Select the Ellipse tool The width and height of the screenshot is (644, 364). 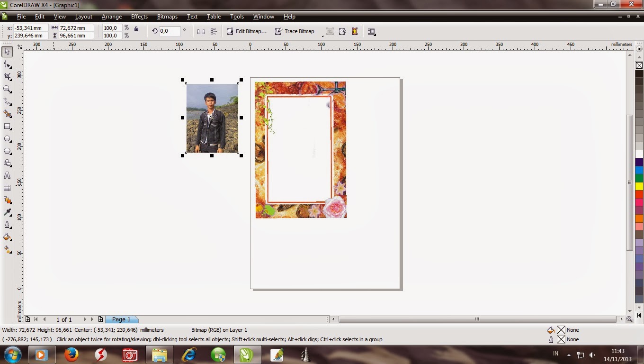7,138
